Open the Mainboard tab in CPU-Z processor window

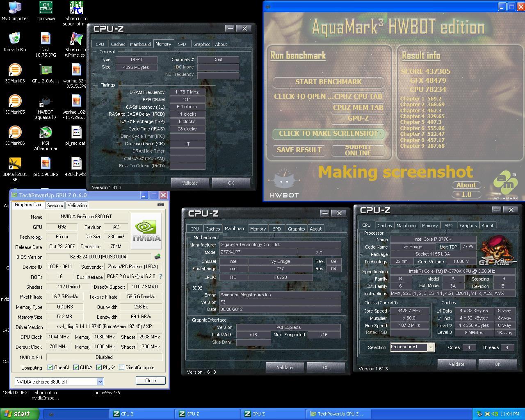(407, 226)
